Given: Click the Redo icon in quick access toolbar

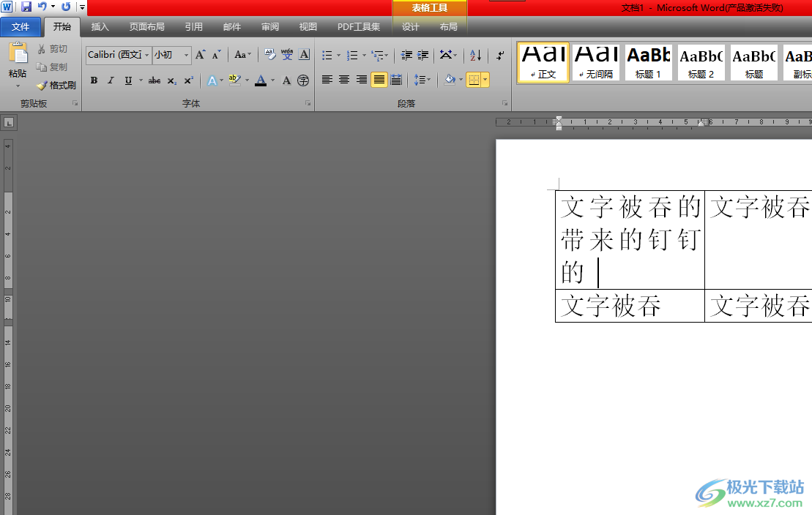Looking at the screenshot, I should coord(67,7).
